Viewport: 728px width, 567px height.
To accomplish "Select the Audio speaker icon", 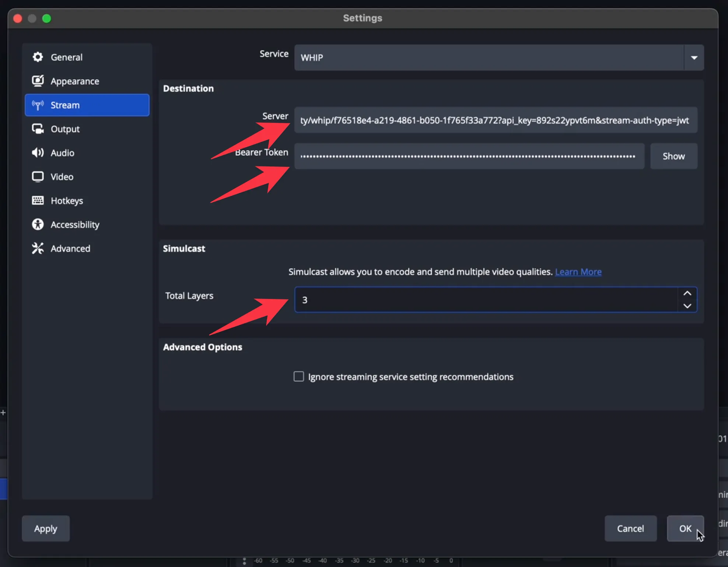I will pos(38,153).
